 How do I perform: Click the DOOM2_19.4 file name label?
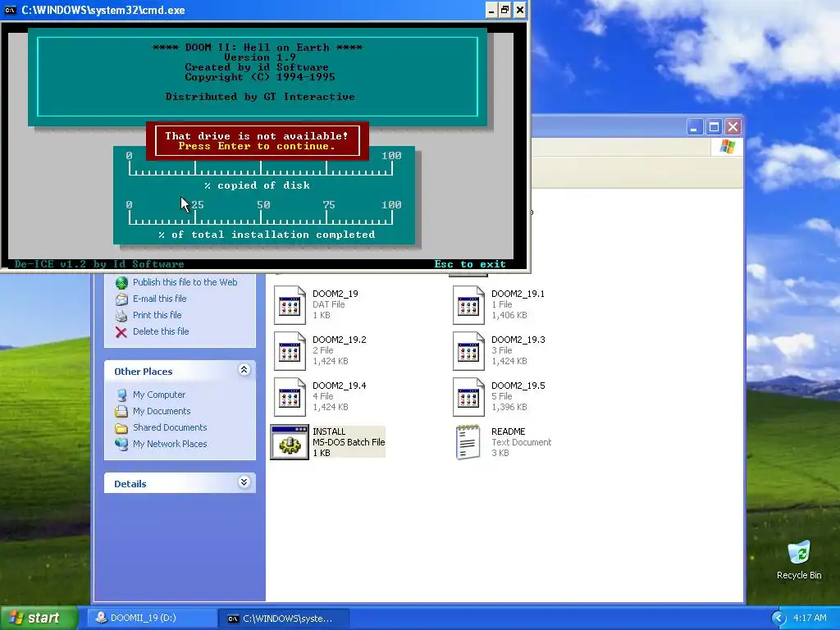339,386
